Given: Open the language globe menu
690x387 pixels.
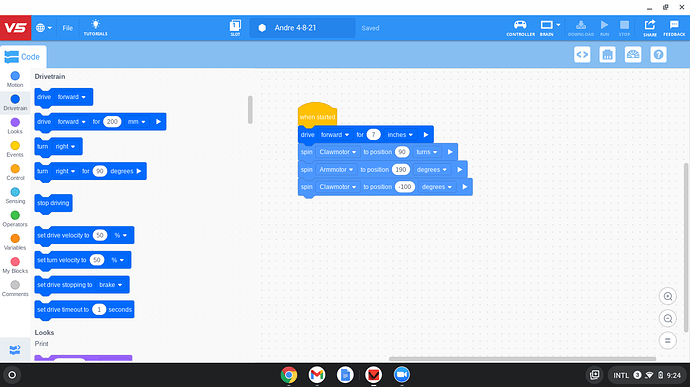Looking at the screenshot, I should [x=43, y=28].
